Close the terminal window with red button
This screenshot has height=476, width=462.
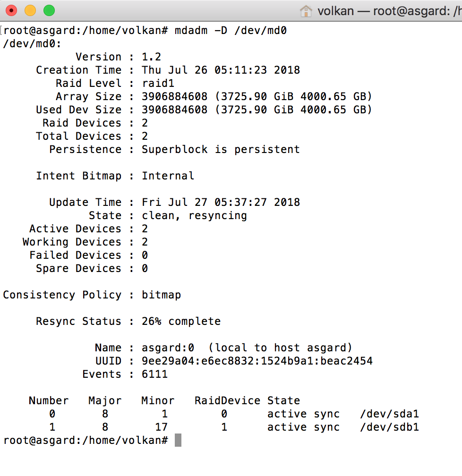point(11,10)
